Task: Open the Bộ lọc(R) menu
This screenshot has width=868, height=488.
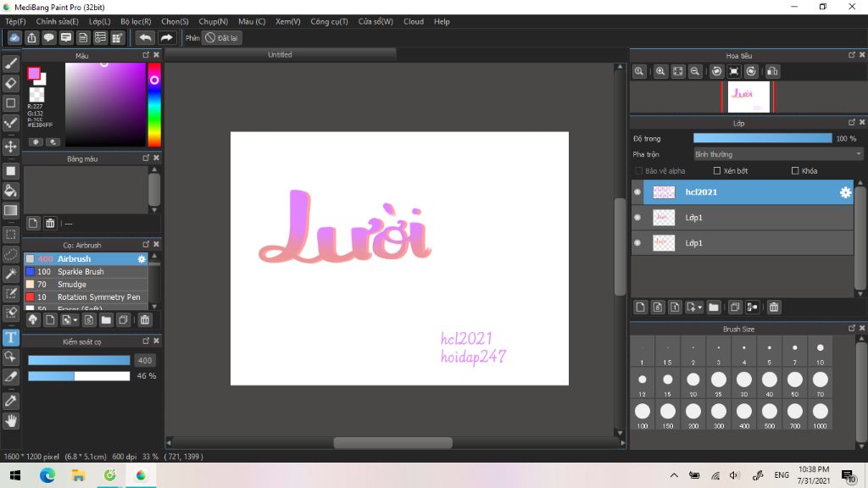Action: pos(136,21)
